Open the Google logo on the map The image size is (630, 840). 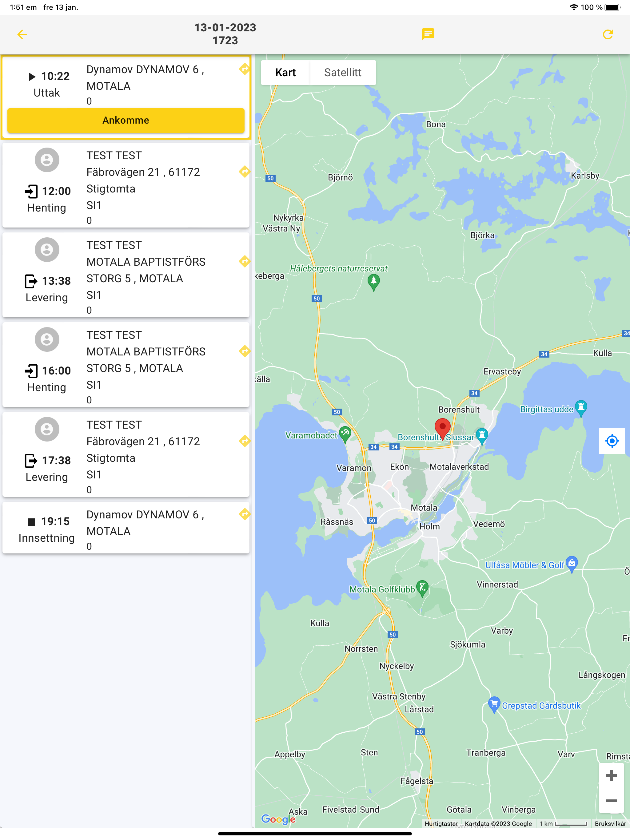pos(278,819)
